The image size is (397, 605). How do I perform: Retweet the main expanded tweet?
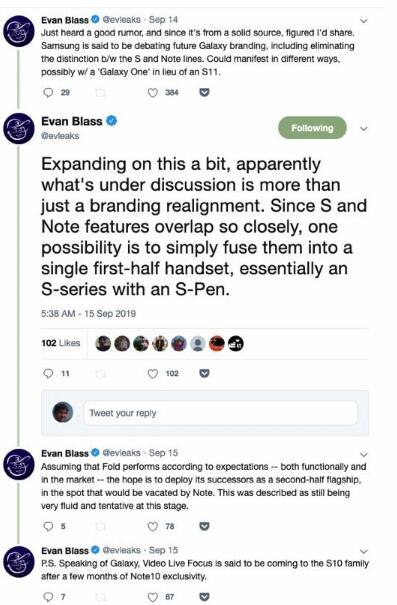(101, 373)
